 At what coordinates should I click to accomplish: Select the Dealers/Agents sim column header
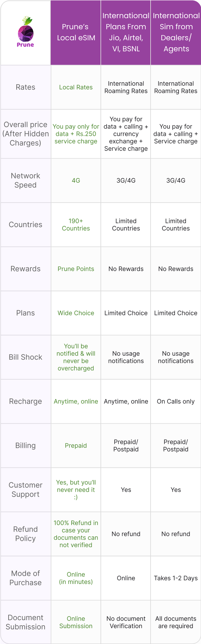click(176, 32)
